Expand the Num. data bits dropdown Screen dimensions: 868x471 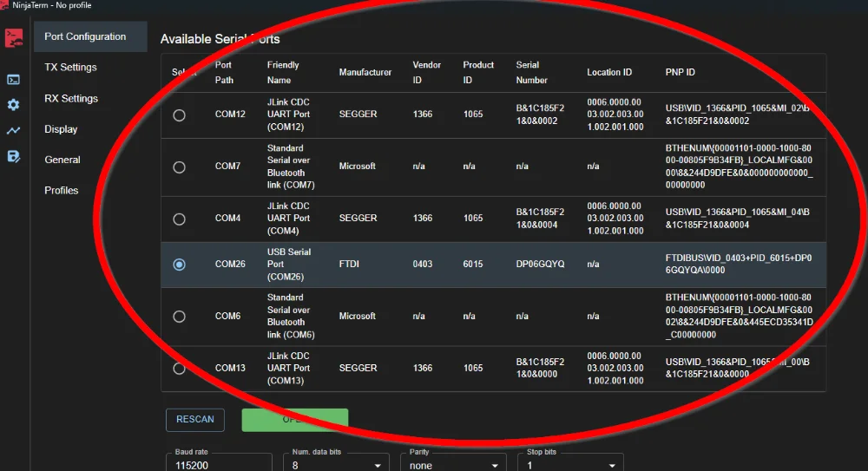(335, 464)
